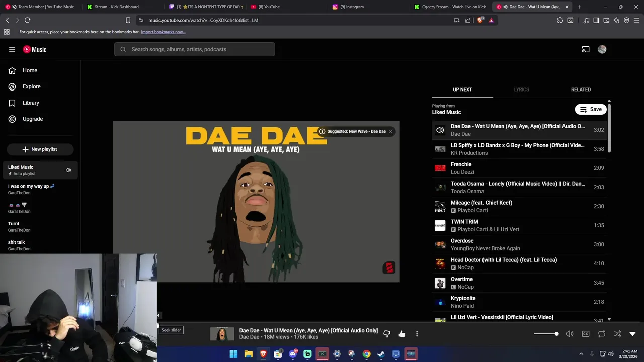Open the Turnt playlist
644x362 pixels.
point(40,227)
